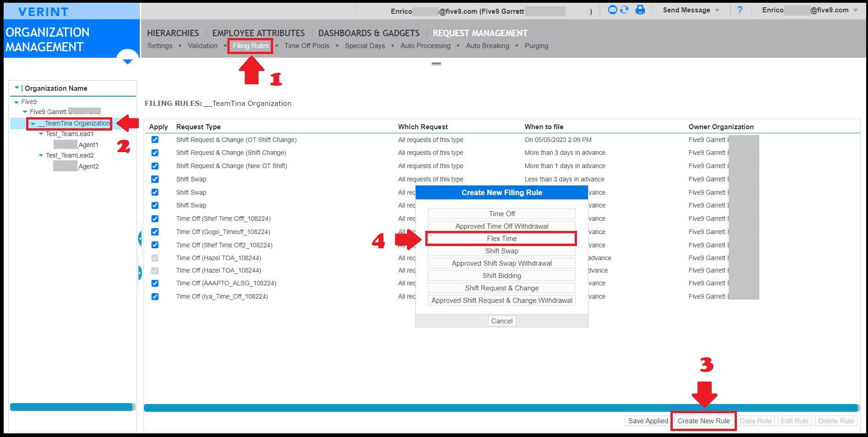Click the Request Type column header
This screenshot has width=868, height=437.
click(198, 127)
